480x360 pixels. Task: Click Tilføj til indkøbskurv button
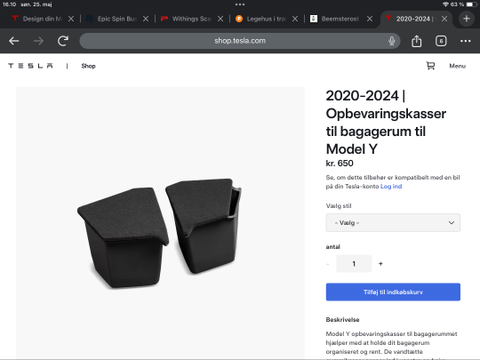point(393,292)
